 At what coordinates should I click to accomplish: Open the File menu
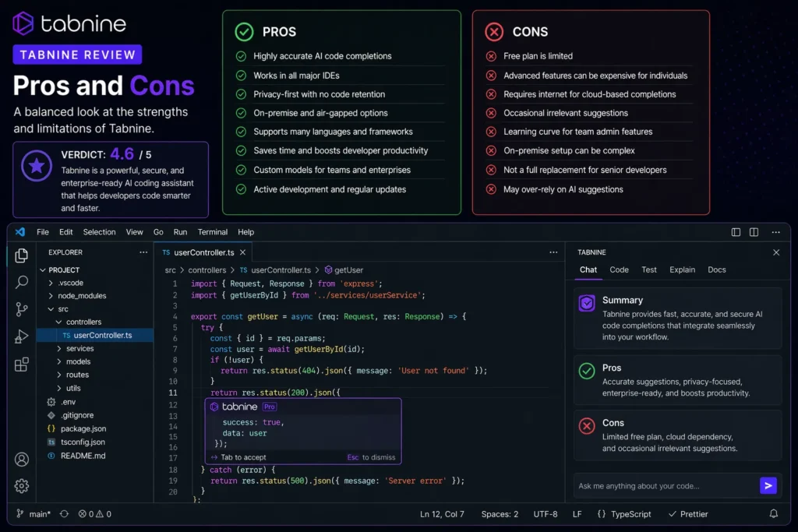tap(43, 232)
